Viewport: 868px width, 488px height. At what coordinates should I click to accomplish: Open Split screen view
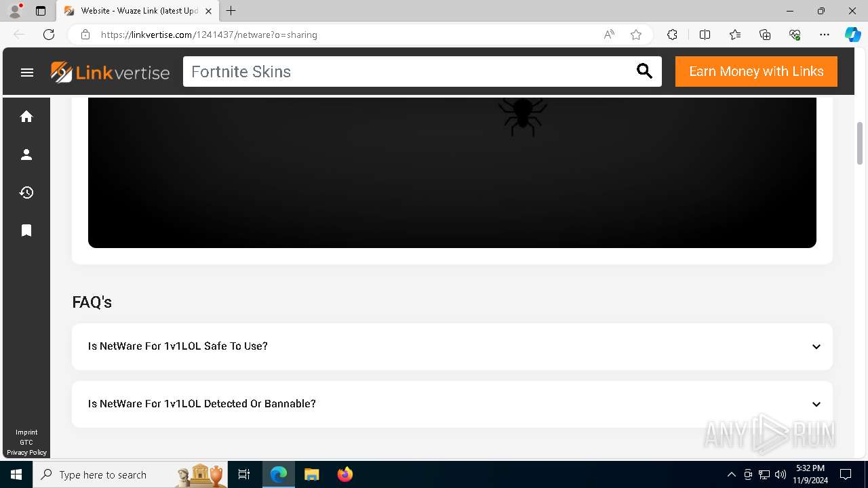[x=705, y=35]
